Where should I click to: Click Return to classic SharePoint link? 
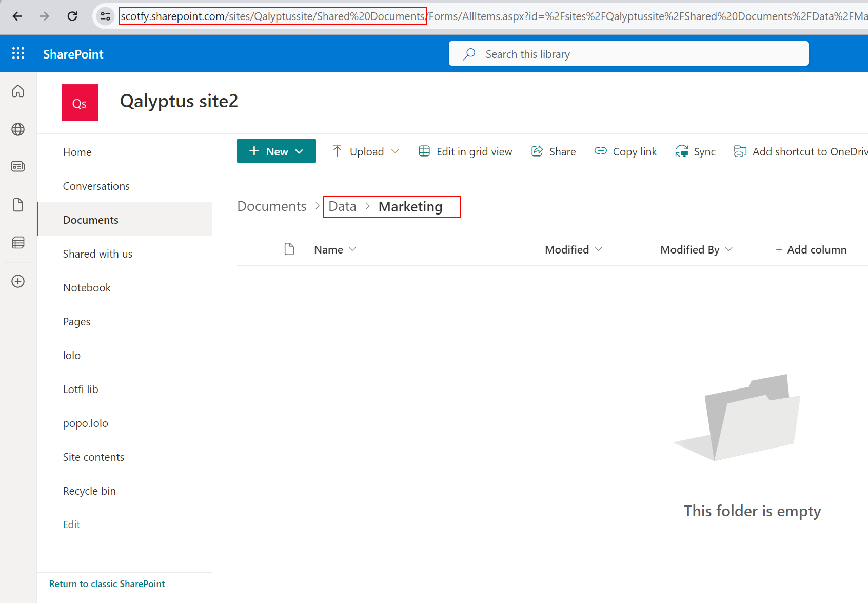106,583
